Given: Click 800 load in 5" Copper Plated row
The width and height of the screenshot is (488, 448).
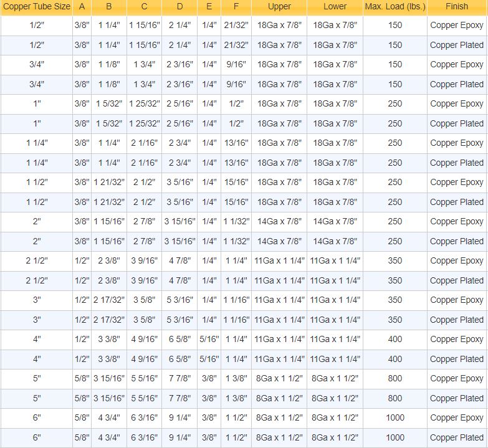Looking at the screenshot, I should [x=395, y=398].
